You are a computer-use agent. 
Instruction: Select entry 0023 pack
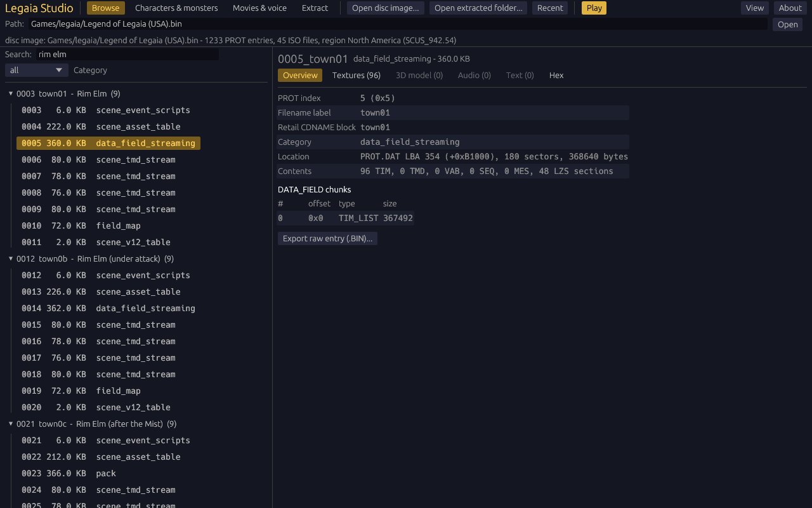pos(69,473)
